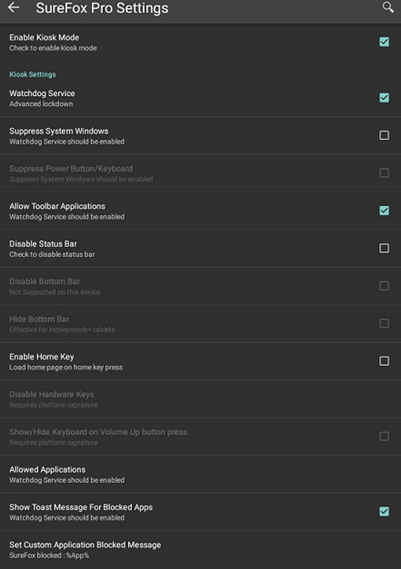
Task: Uncheck Allow Toolbar Applications checkbox
Action: click(384, 210)
